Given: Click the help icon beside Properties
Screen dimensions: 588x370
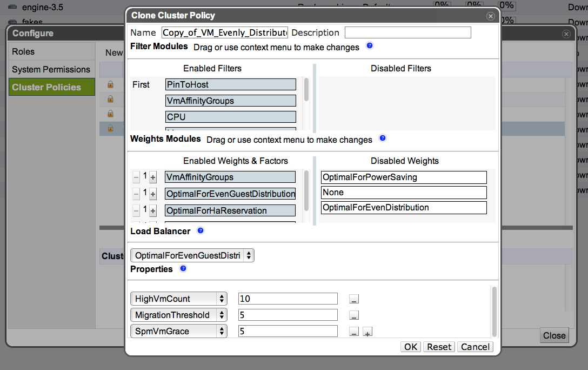Looking at the screenshot, I should 183,268.
